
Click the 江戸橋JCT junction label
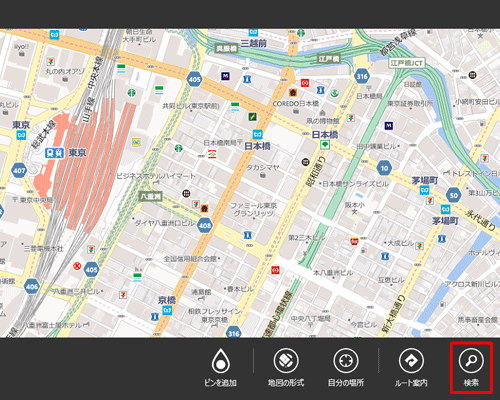[x=407, y=63]
